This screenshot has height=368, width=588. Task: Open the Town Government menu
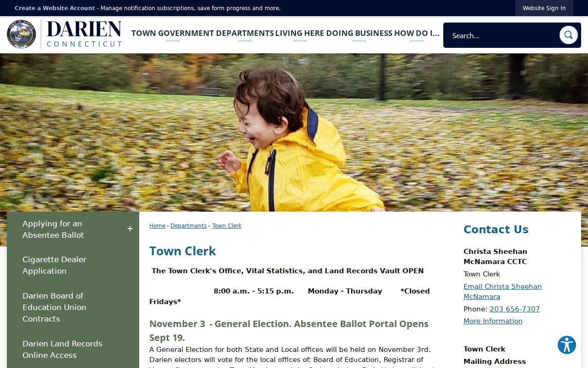pos(173,33)
